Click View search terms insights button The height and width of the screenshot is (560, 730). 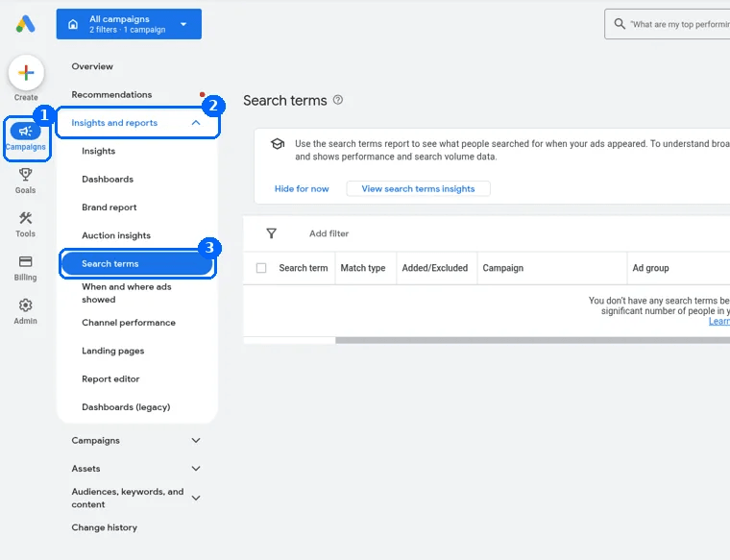point(418,188)
